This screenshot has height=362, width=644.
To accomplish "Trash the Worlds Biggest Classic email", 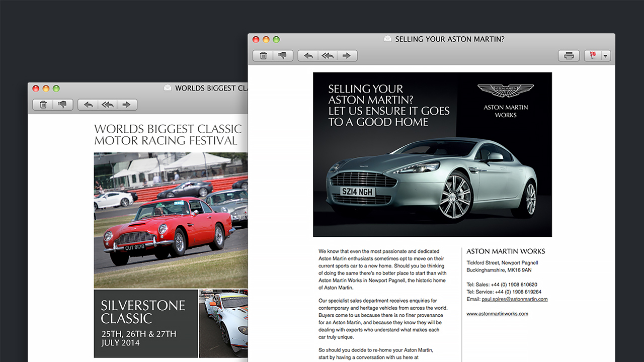I will point(43,105).
